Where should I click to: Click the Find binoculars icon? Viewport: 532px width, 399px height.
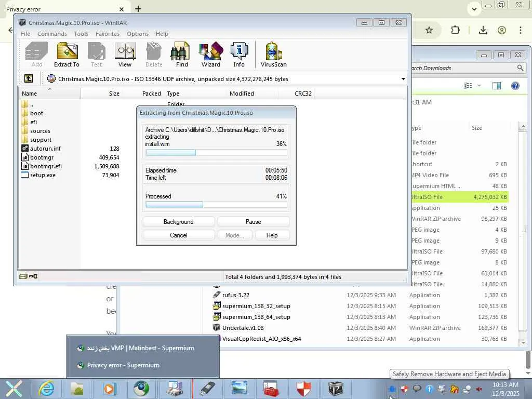coord(181,54)
